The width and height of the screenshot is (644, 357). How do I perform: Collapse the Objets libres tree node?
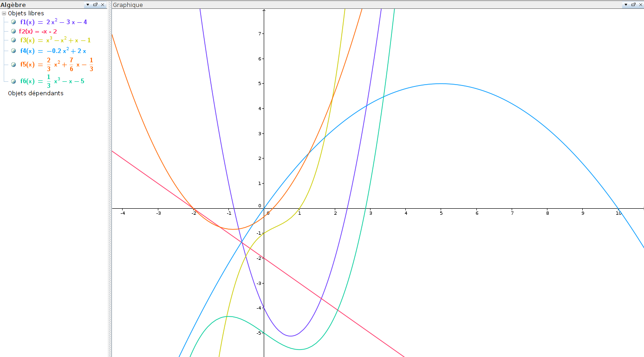point(4,13)
